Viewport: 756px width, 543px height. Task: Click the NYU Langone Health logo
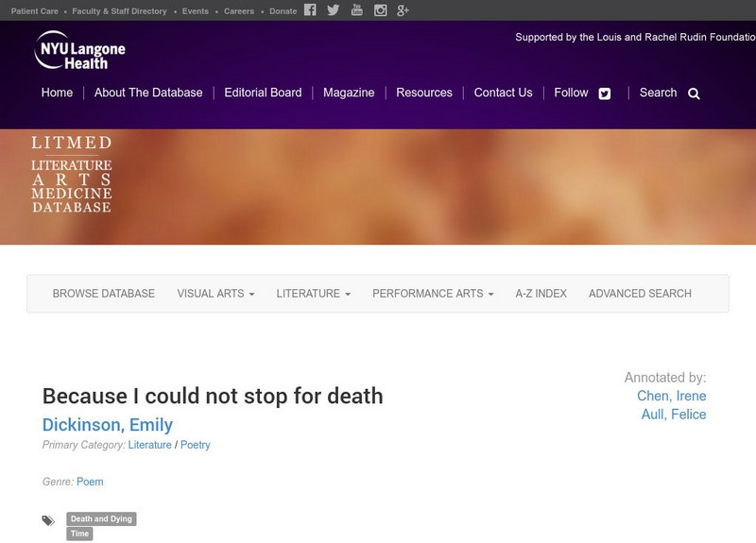(x=79, y=50)
